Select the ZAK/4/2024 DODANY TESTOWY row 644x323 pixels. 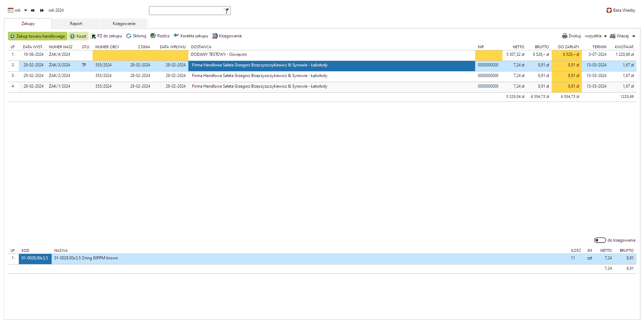pos(219,54)
